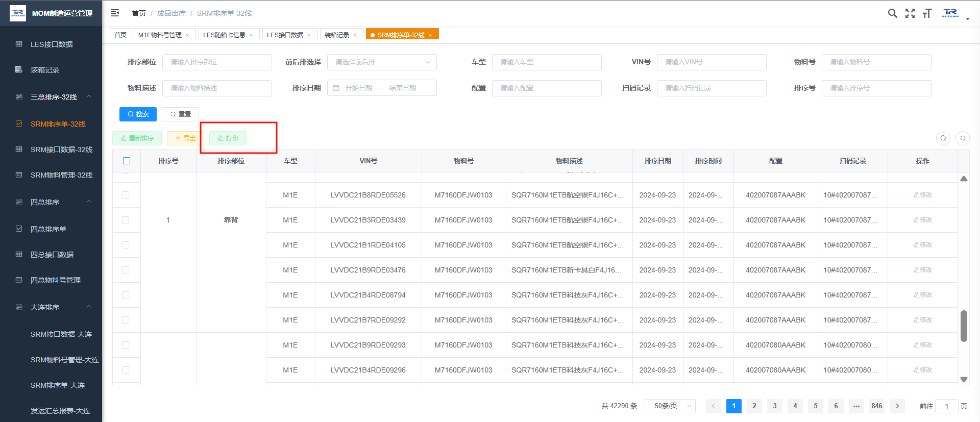Toggle fullscreen mode icon
This screenshot has height=422, width=980.
[x=910, y=13]
